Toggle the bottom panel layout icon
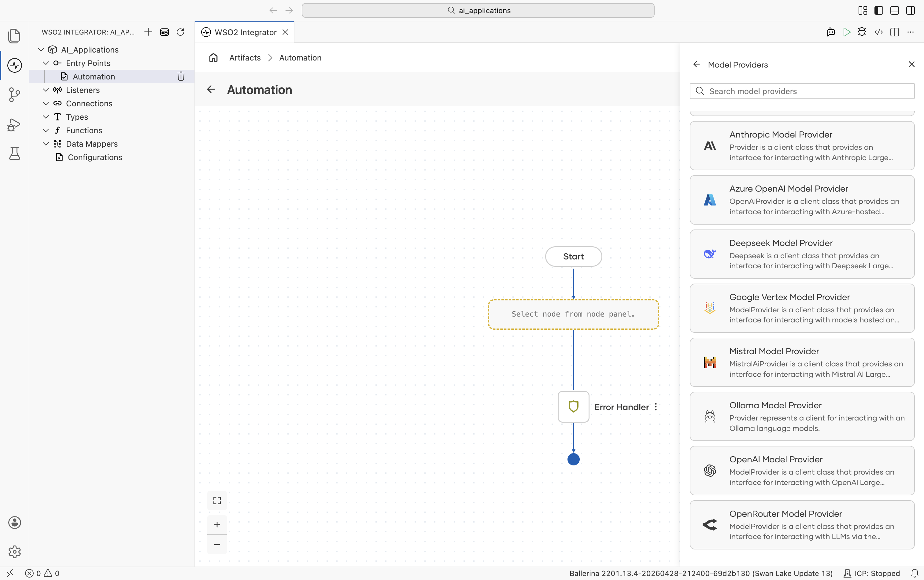 (x=894, y=10)
